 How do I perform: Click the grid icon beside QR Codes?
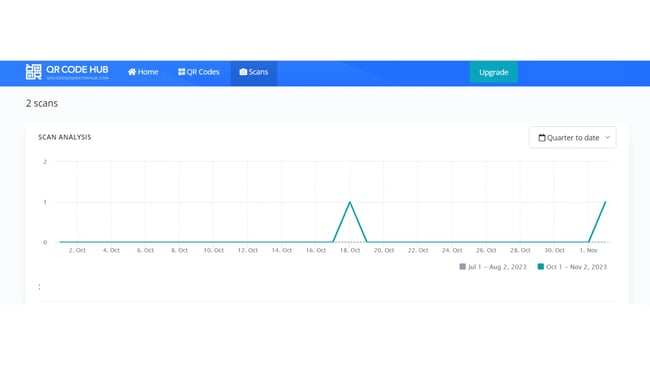click(x=182, y=72)
